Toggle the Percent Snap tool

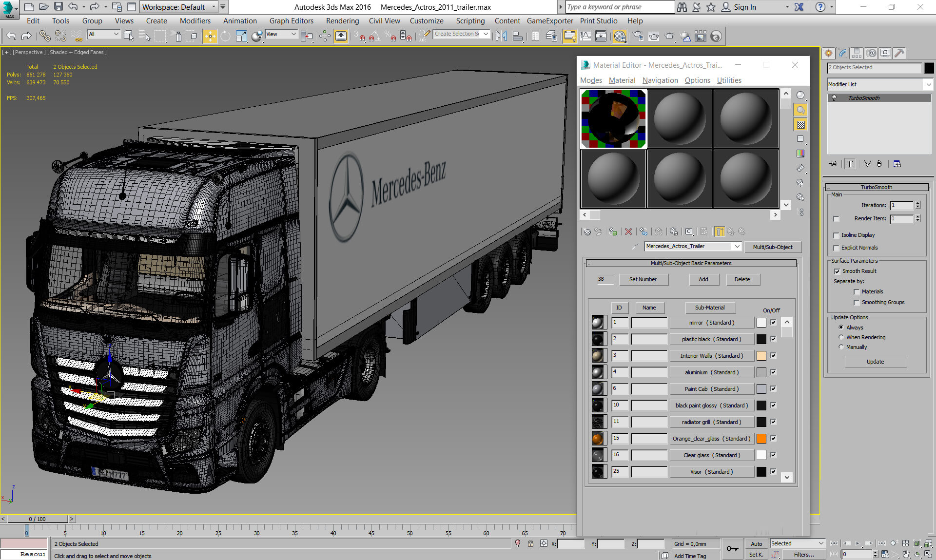(390, 36)
